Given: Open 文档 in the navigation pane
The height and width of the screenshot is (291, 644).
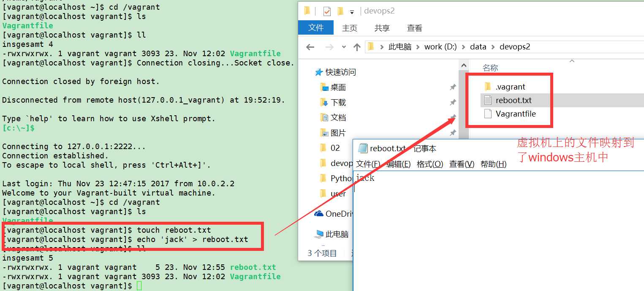Looking at the screenshot, I should [338, 118].
